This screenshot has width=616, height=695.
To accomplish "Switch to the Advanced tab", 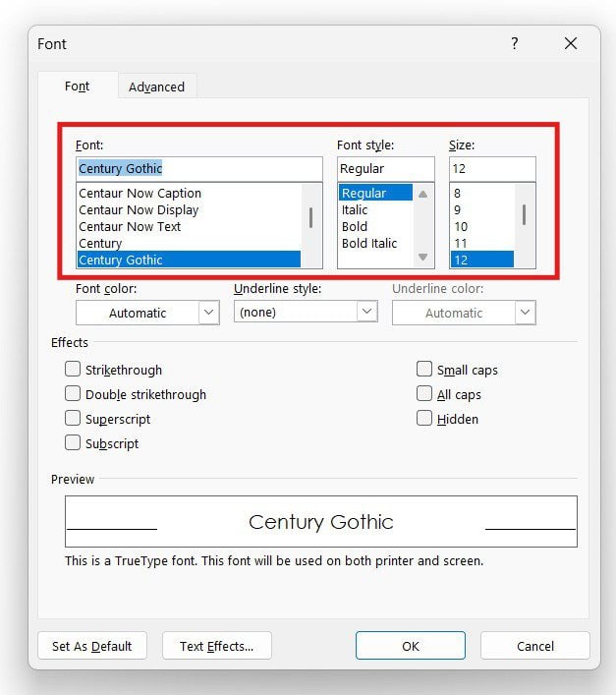I will tap(157, 87).
